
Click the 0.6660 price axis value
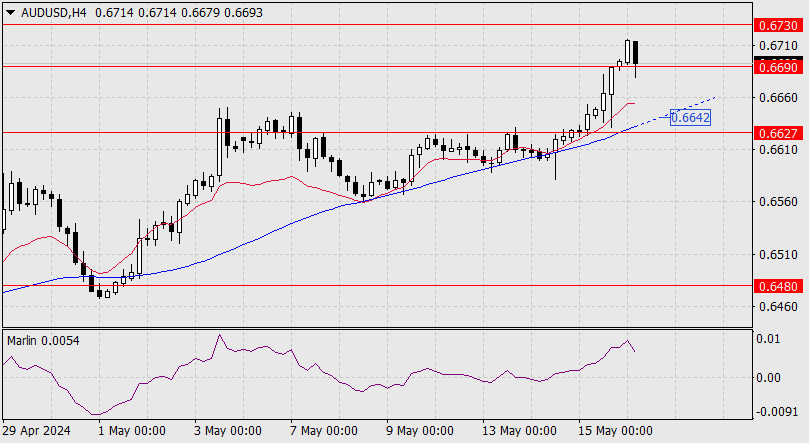coord(778,97)
